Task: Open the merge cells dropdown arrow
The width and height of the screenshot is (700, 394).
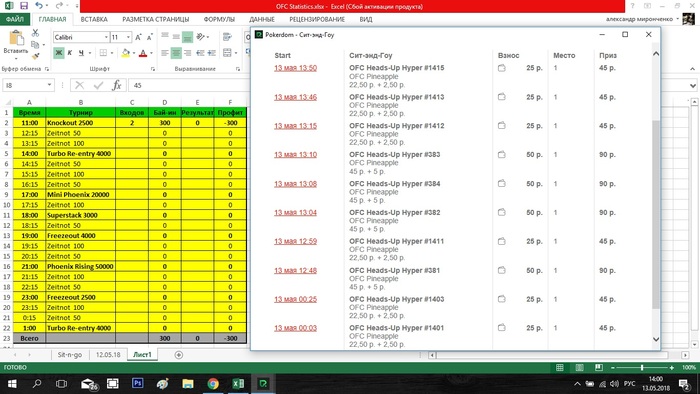Action: [x=236, y=53]
